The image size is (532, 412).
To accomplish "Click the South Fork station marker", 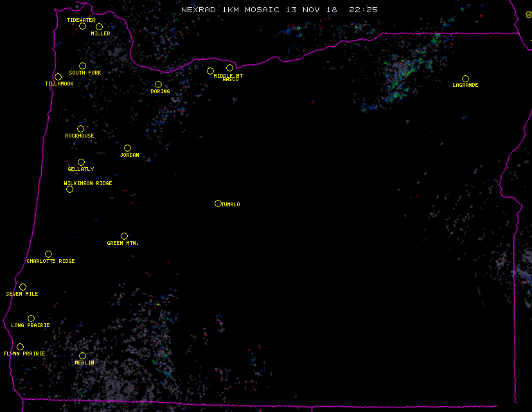I will pos(82,66).
